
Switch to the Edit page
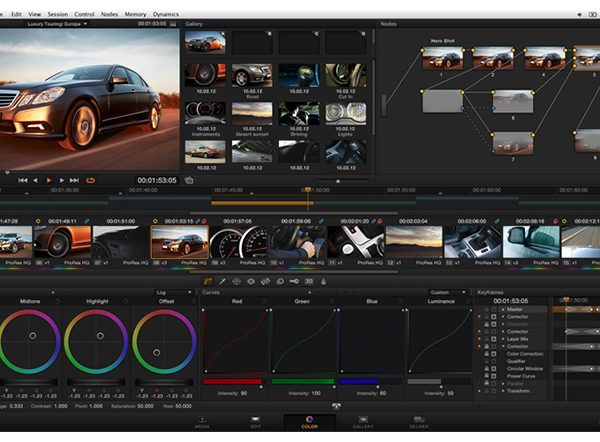(255, 422)
